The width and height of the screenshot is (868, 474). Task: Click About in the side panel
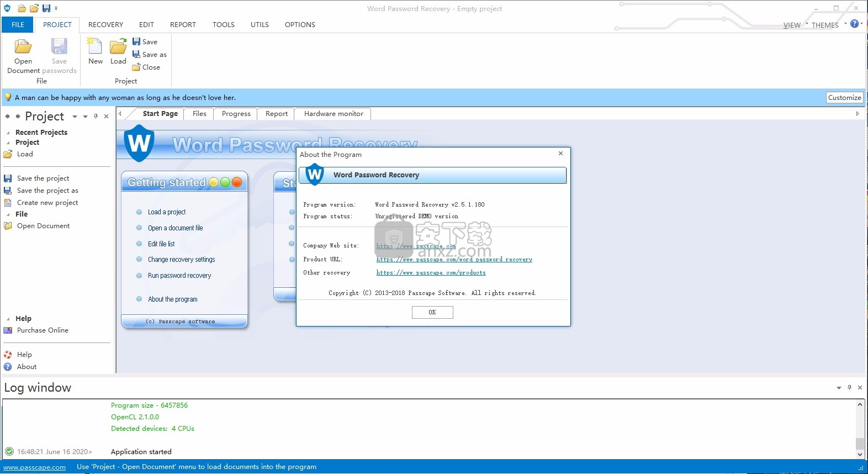click(x=20, y=367)
